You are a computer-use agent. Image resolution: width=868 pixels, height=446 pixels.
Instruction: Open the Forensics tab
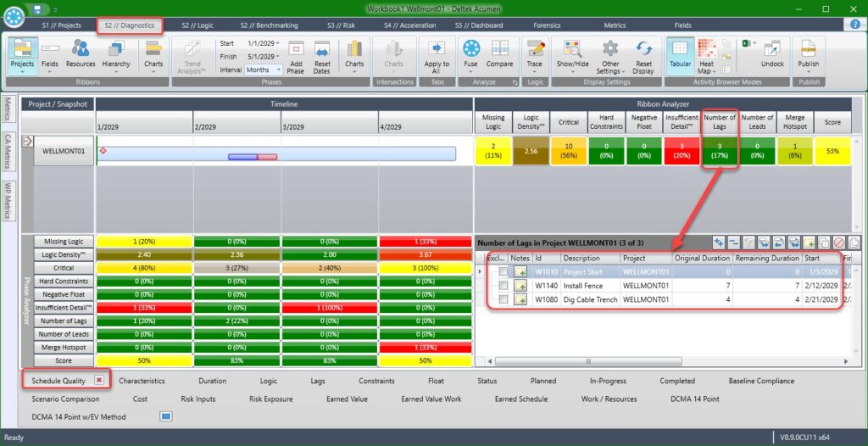pos(547,25)
